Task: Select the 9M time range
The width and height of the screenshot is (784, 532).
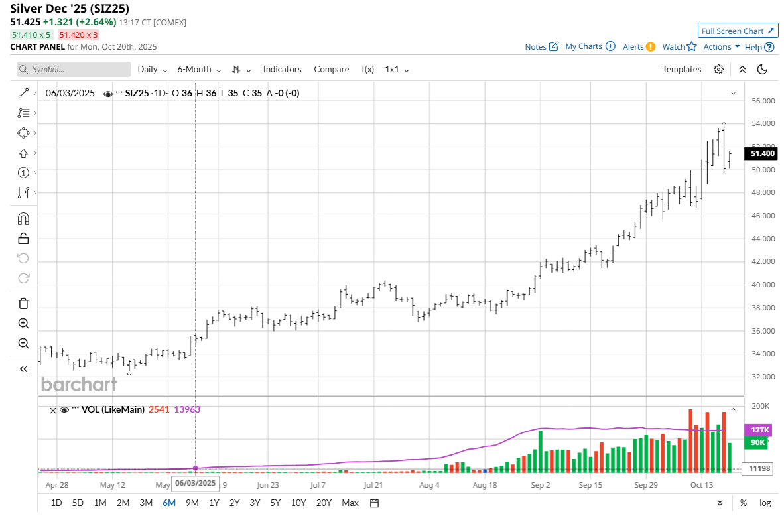Action: 192,503
